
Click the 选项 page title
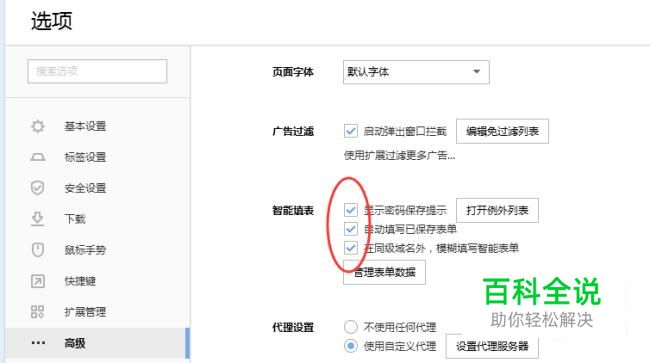point(52,21)
